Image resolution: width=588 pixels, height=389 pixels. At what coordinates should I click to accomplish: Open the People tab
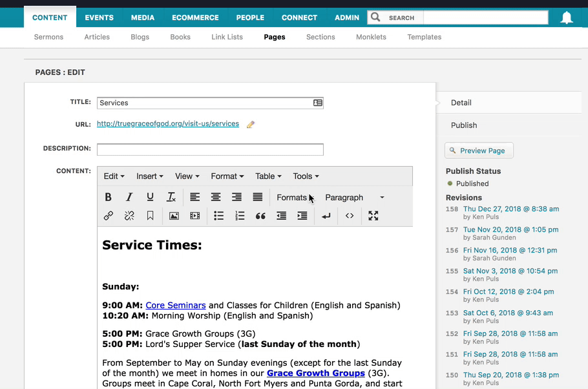click(x=250, y=17)
